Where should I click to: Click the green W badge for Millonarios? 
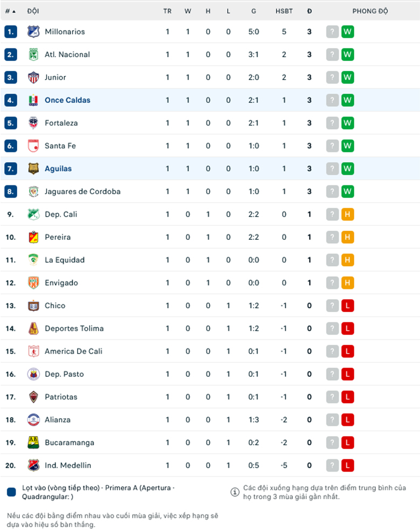(x=347, y=32)
